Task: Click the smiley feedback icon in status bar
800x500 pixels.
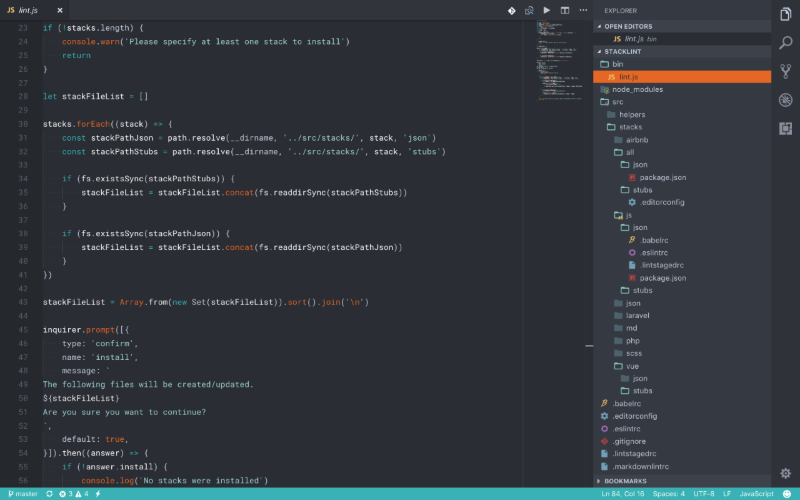Action: click(786, 493)
